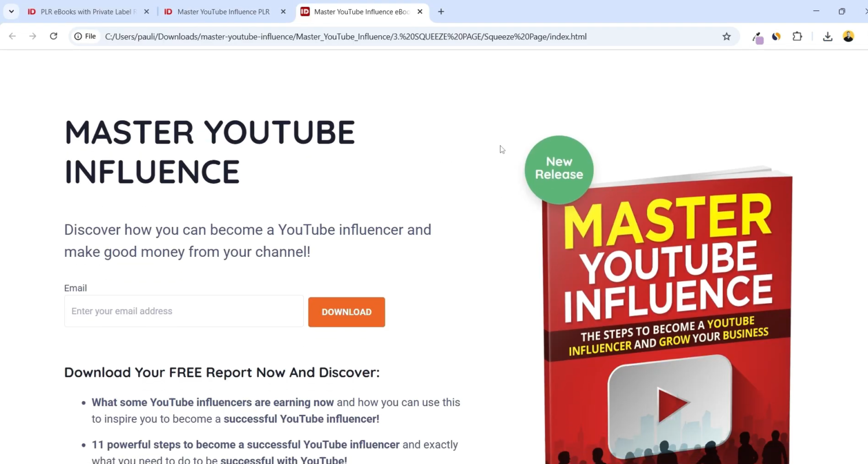Close the PLR eBooks tab
Image resolution: width=868 pixels, height=464 pixels.
pyautogui.click(x=146, y=12)
